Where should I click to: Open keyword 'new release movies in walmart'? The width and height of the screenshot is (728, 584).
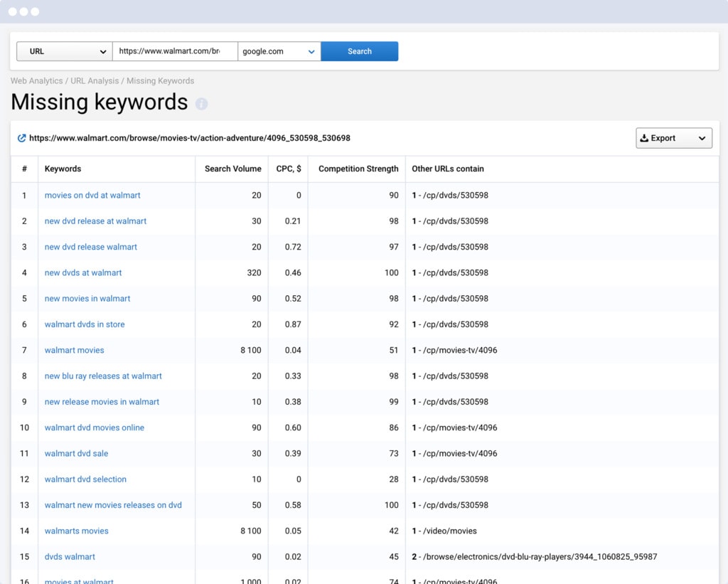(102, 401)
